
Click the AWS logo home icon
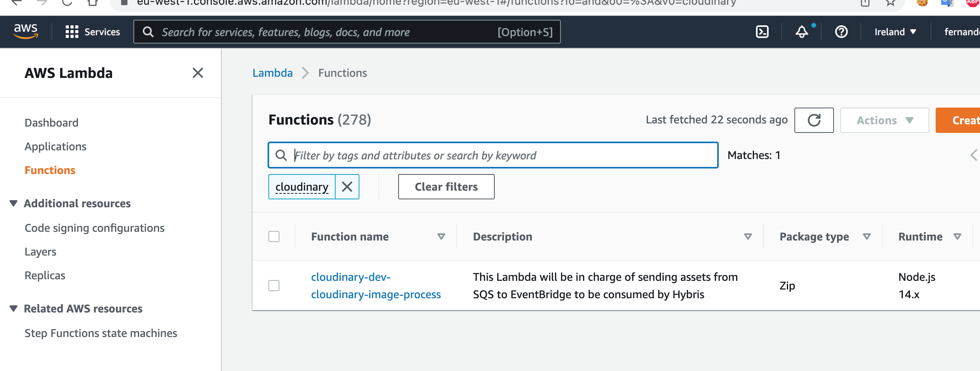26,31
